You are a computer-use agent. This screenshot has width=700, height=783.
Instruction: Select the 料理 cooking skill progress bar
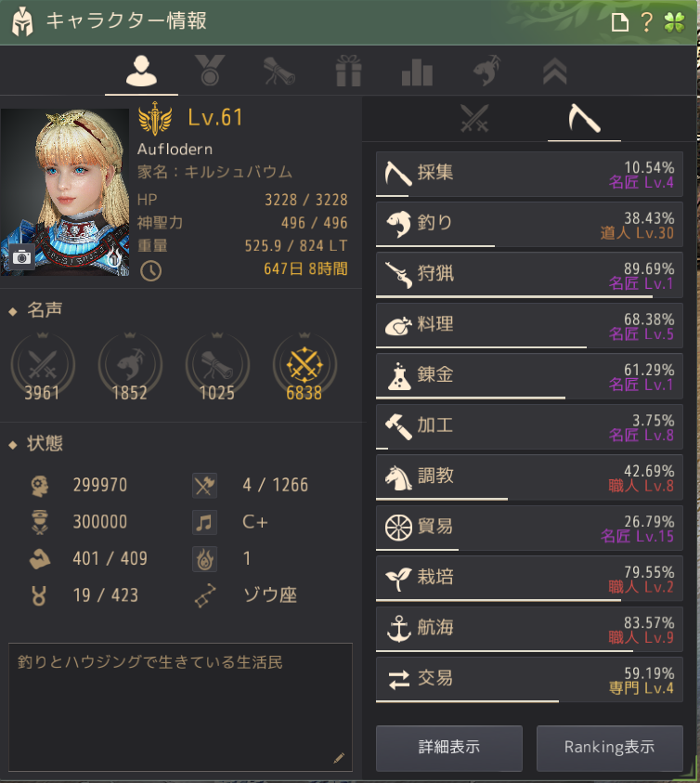tap(529, 346)
